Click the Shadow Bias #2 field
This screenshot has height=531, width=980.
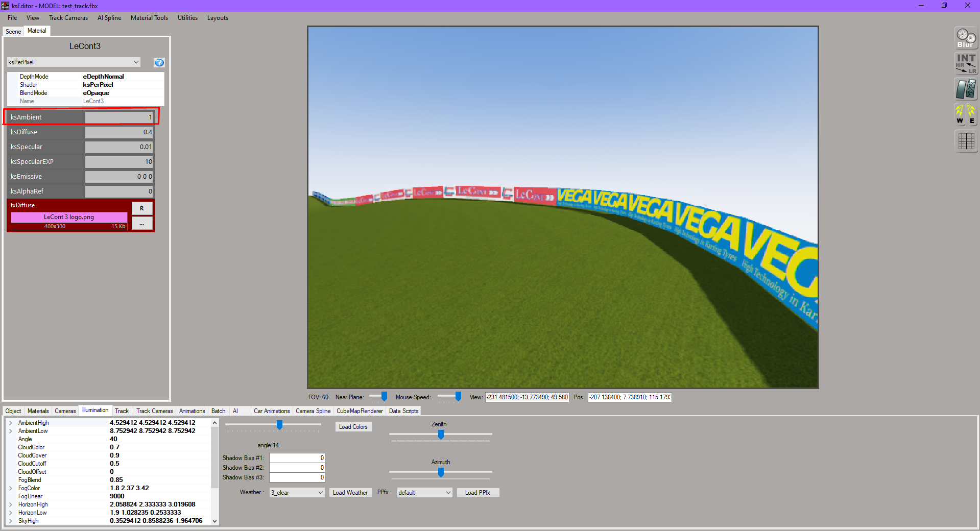click(297, 468)
